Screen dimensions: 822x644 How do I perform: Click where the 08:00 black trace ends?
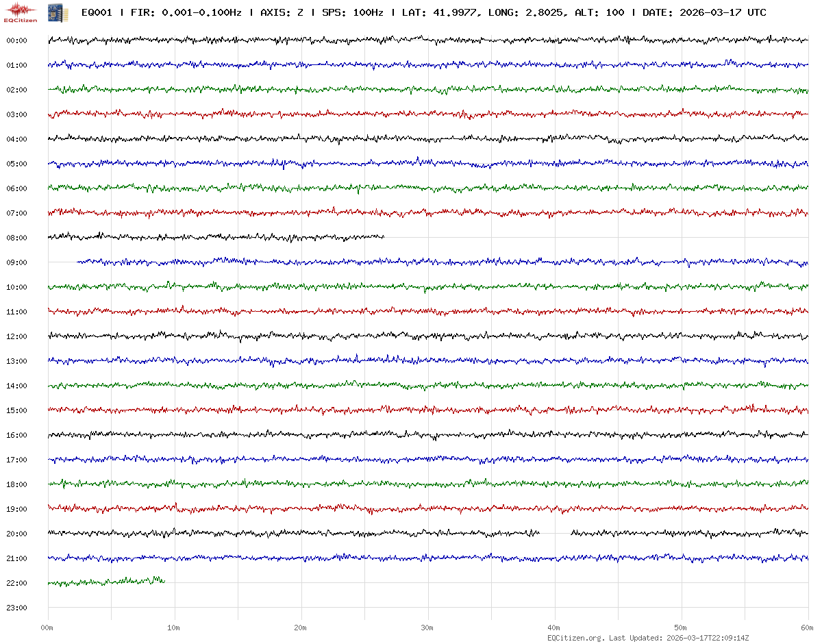[383, 237]
